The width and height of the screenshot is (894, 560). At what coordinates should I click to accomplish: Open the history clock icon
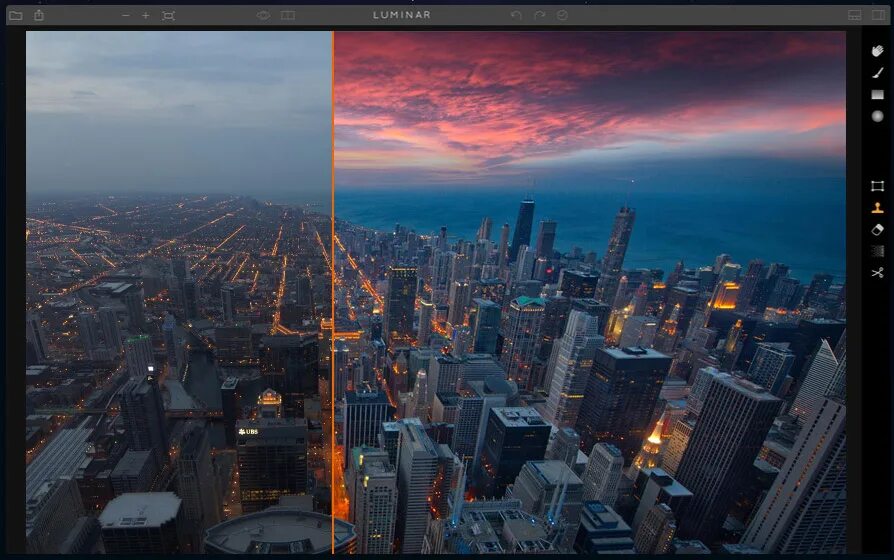[562, 15]
